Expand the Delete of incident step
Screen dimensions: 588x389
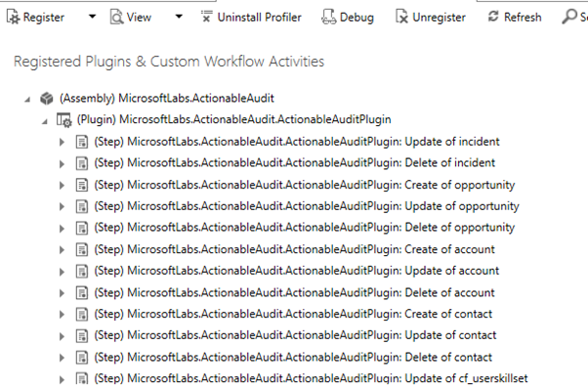tap(62, 164)
